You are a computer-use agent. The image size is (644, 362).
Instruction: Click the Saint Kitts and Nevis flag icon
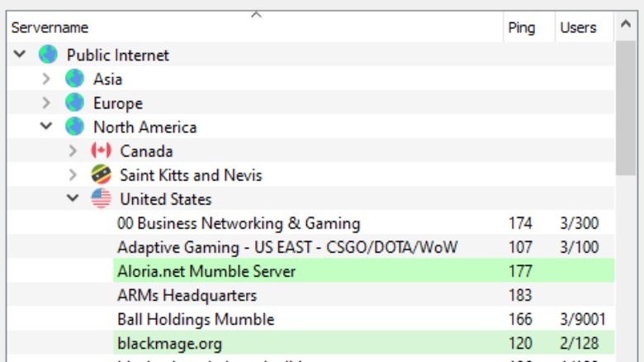point(101,174)
